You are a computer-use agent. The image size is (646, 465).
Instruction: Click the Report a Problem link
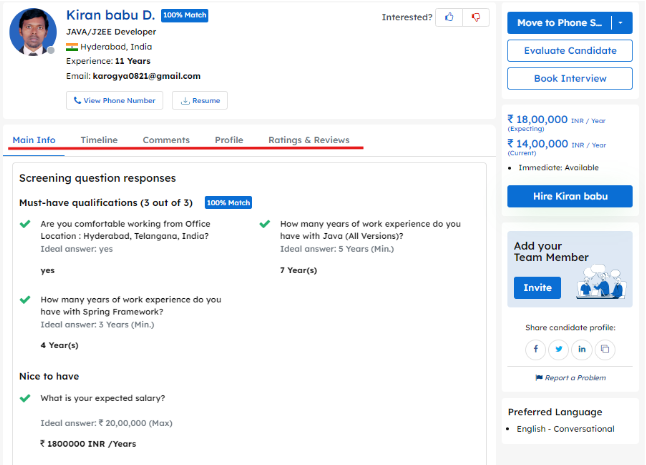point(570,378)
